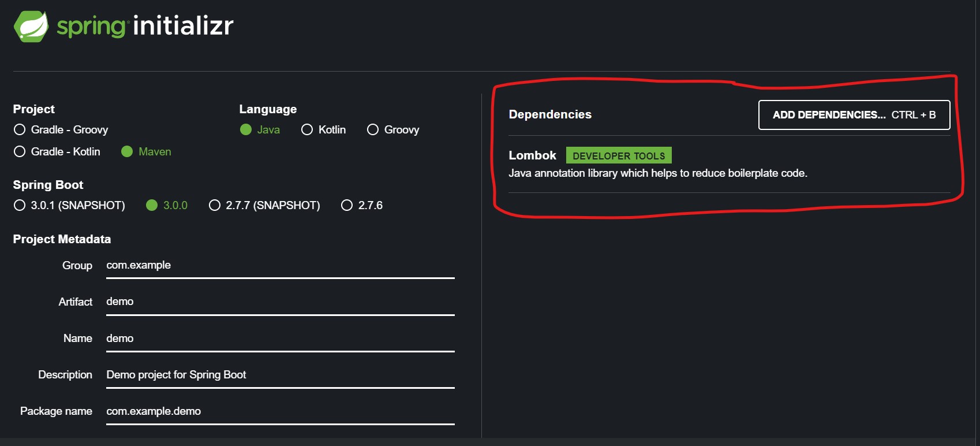Select Groovy language option
The width and height of the screenshot is (980, 446).
tap(393, 129)
